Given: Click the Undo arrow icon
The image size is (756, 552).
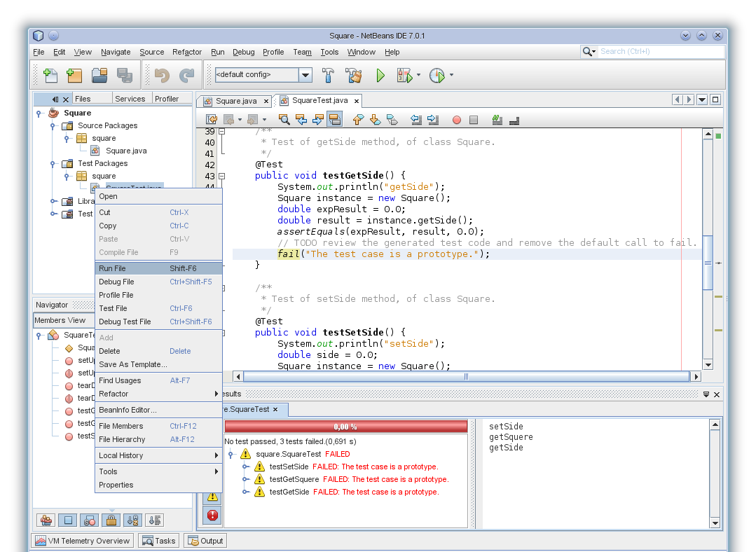Looking at the screenshot, I should point(162,75).
